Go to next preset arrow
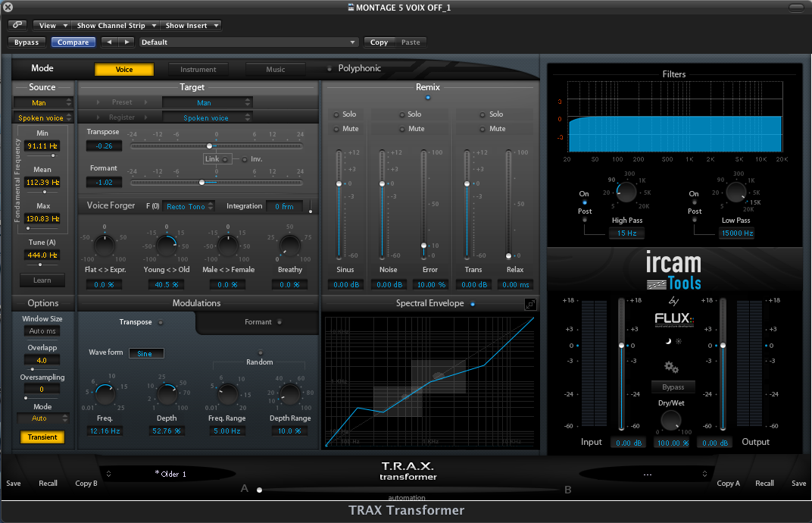The image size is (812, 523). tap(126, 42)
